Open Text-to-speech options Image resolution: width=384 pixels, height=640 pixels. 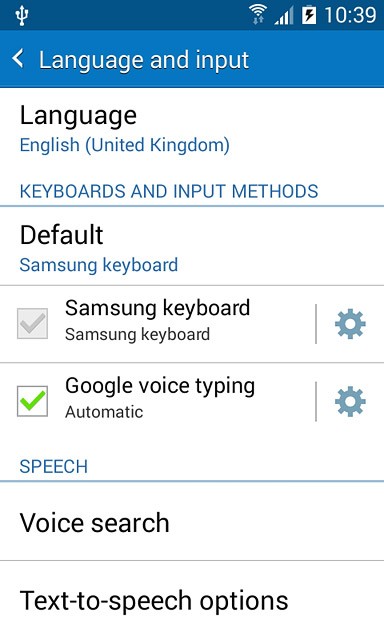pos(192,600)
